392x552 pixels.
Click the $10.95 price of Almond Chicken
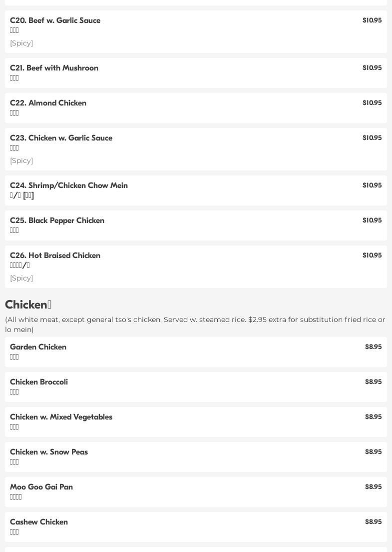[372, 103]
